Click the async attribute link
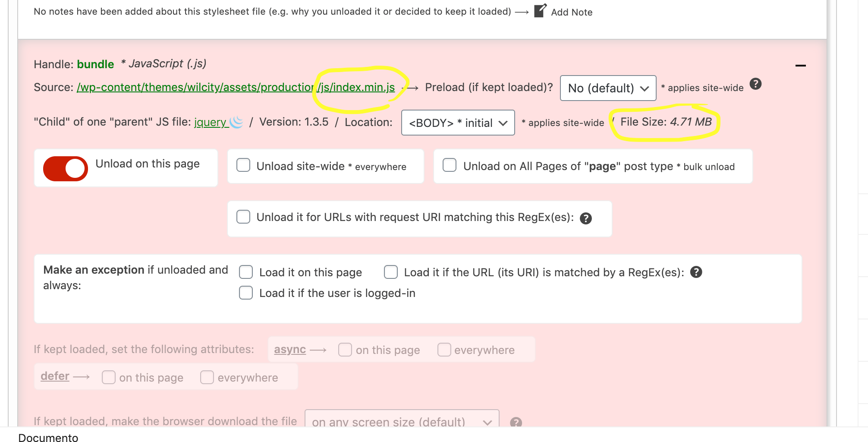Image resolution: width=868 pixels, height=442 pixels. click(290, 349)
